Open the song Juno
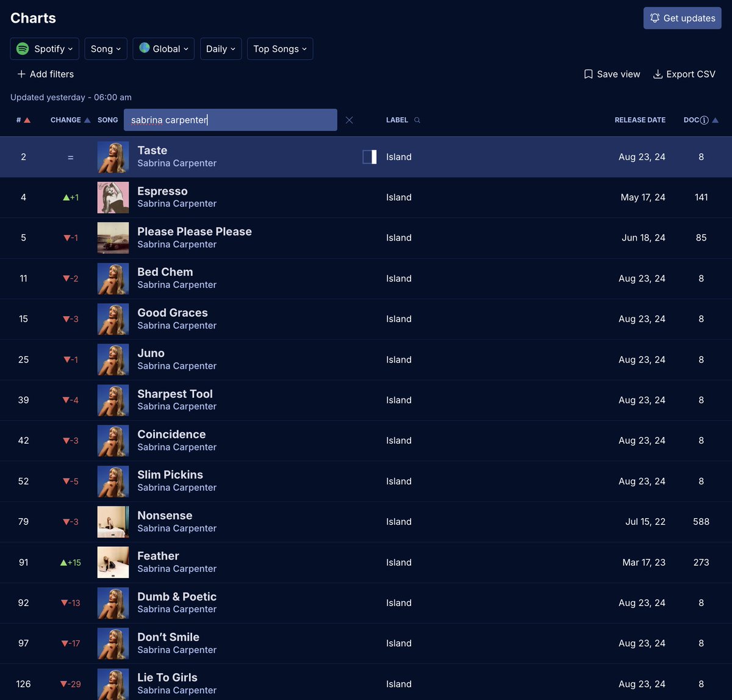Screen dimensions: 732x700 pos(151,353)
